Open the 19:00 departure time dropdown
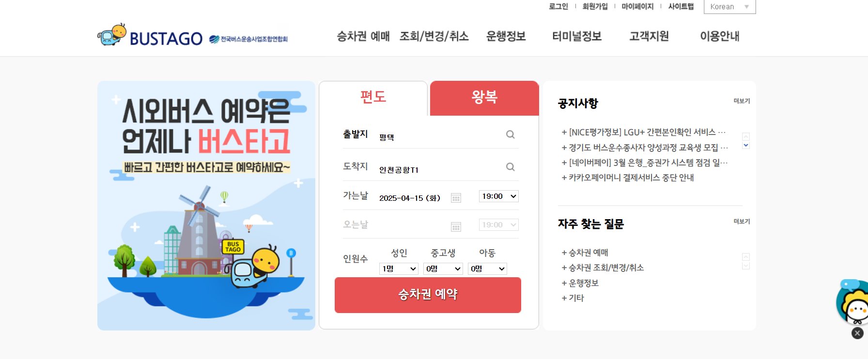 click(x=499, y=196)
